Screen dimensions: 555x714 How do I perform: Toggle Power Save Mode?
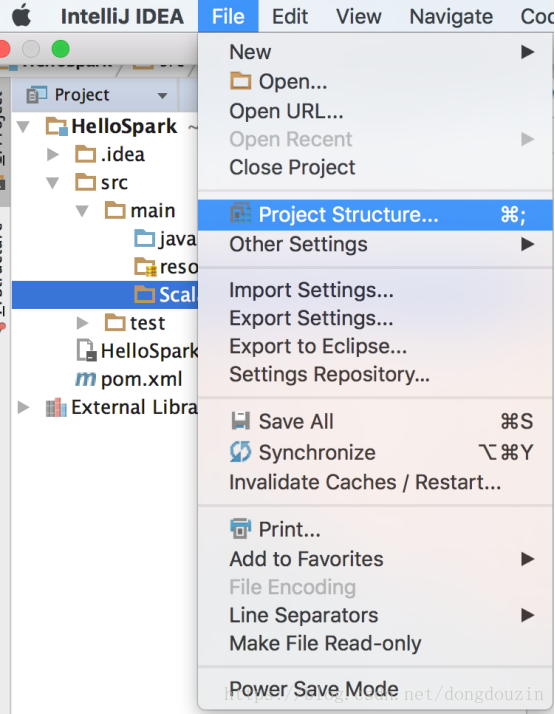coord(314,689)
